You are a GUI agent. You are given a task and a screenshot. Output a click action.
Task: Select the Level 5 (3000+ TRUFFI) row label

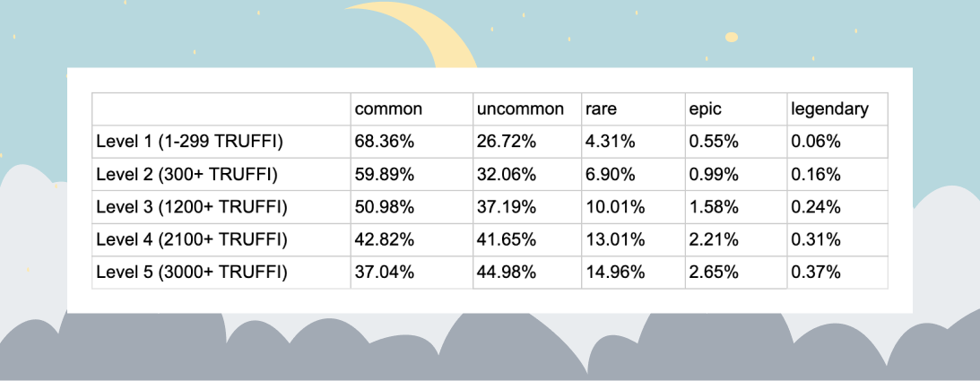(x=191, y=273)
